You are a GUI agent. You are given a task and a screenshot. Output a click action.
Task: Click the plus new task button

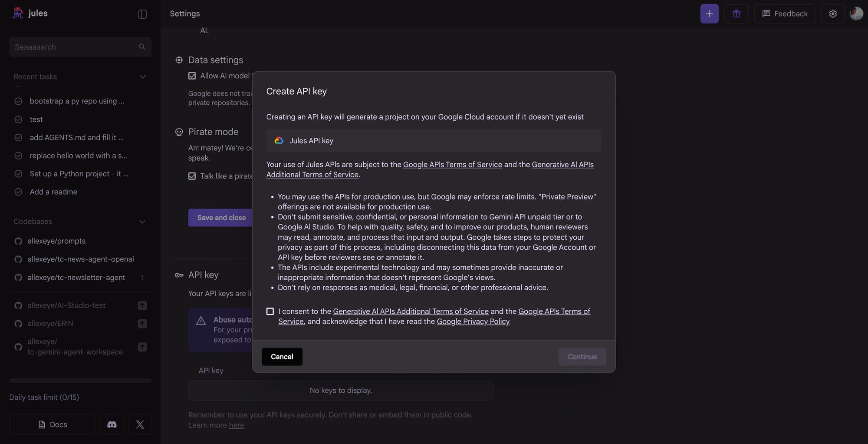709,14
